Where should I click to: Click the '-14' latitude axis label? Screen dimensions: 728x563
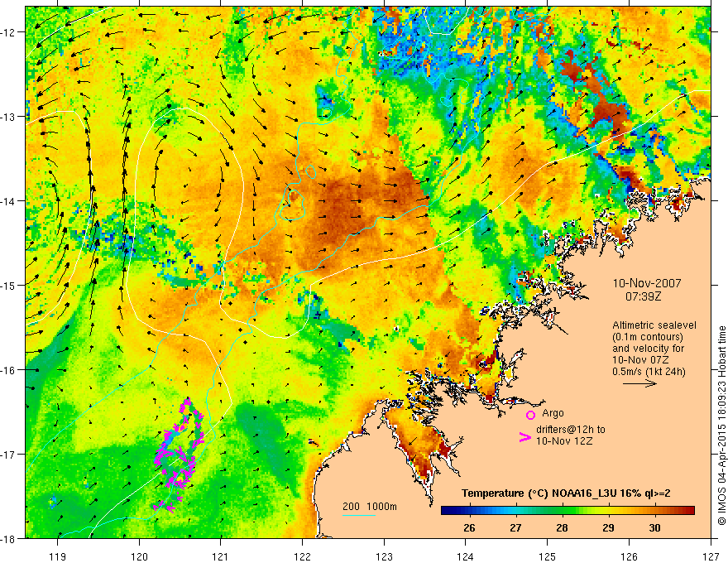(x=9, y=201)
